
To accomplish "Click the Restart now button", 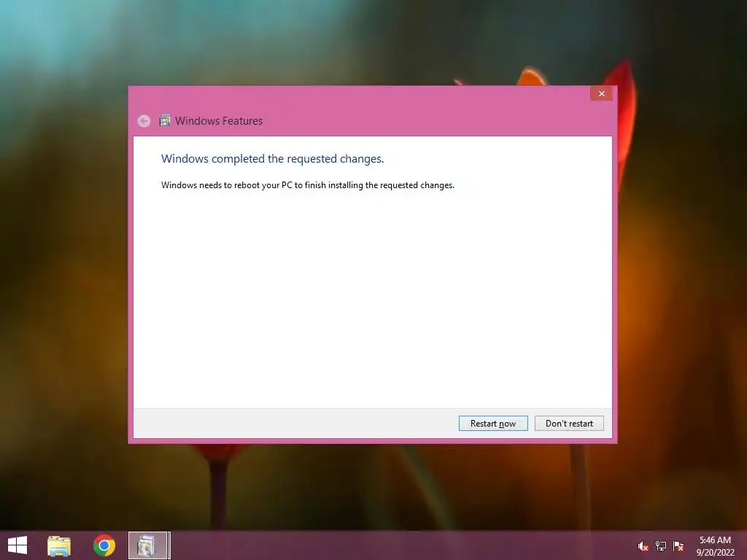I will tap(493, 424).
